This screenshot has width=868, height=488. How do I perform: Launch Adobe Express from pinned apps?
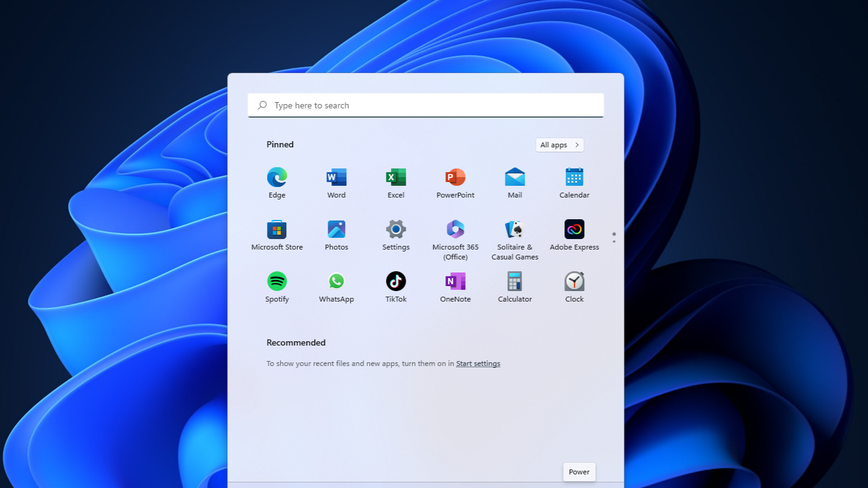pos(574,235)
